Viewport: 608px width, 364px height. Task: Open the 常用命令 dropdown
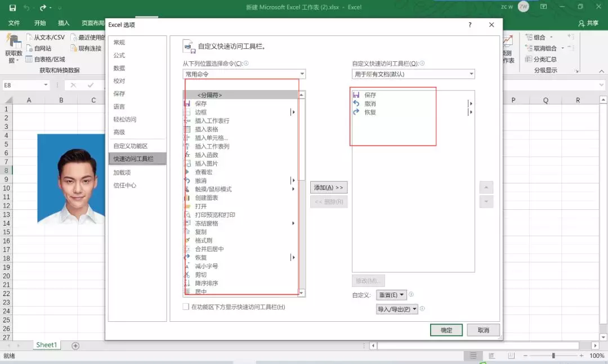[x=244, y=74]
